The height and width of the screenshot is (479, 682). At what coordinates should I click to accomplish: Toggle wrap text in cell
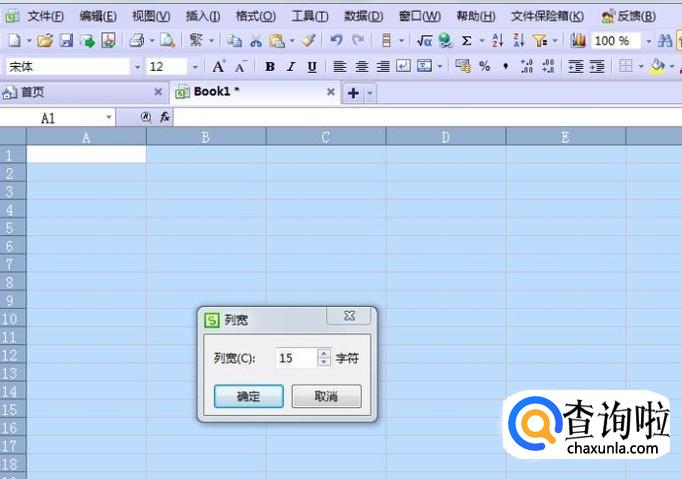pyautogui.click(x=404, y=66)
